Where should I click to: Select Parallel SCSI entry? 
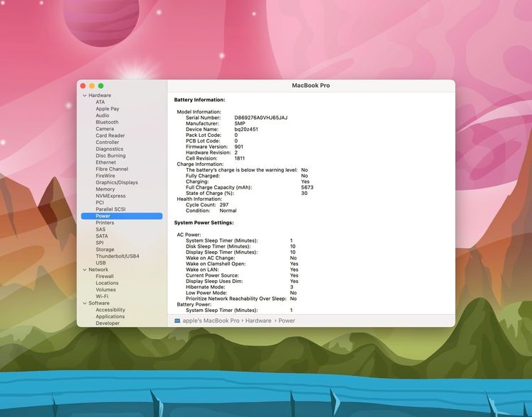(110, 209)
